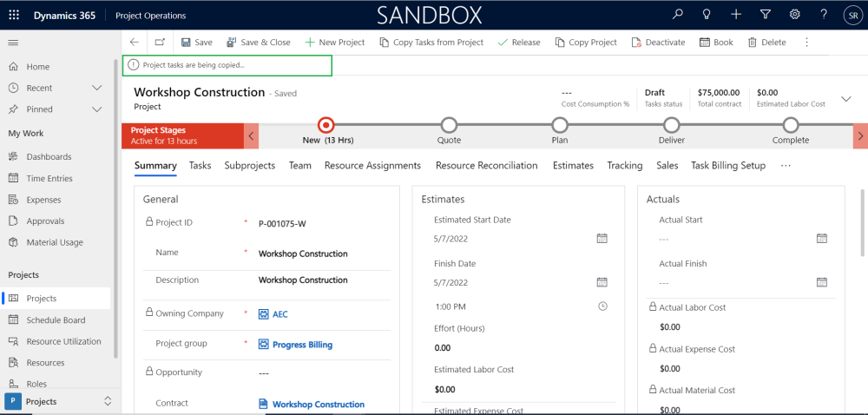Switch to the Sales tab

pos(667,166)
